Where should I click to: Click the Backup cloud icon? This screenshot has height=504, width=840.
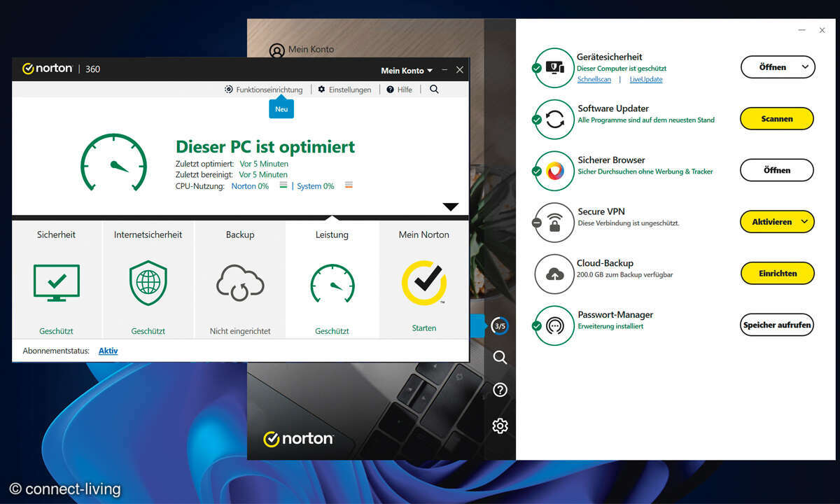pos(240,283)
